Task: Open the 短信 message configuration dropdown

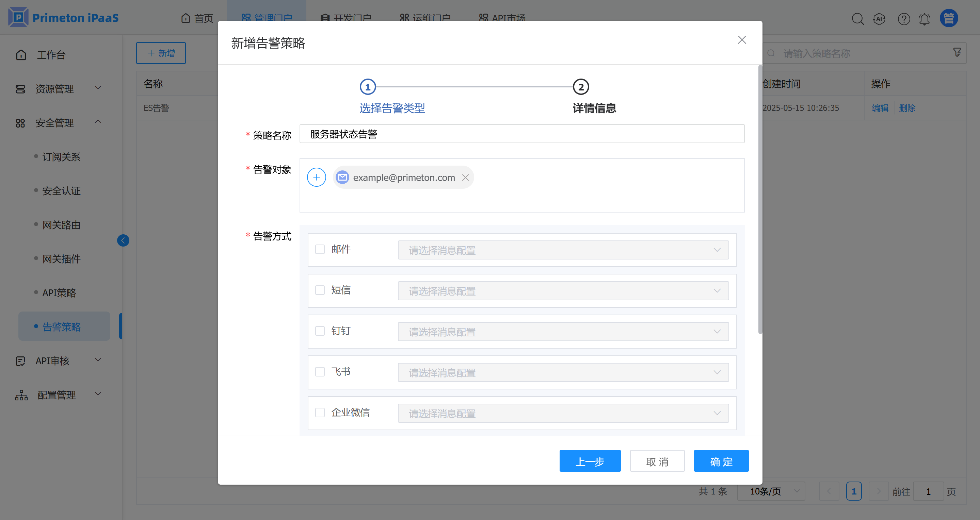Action: point(563,291)
